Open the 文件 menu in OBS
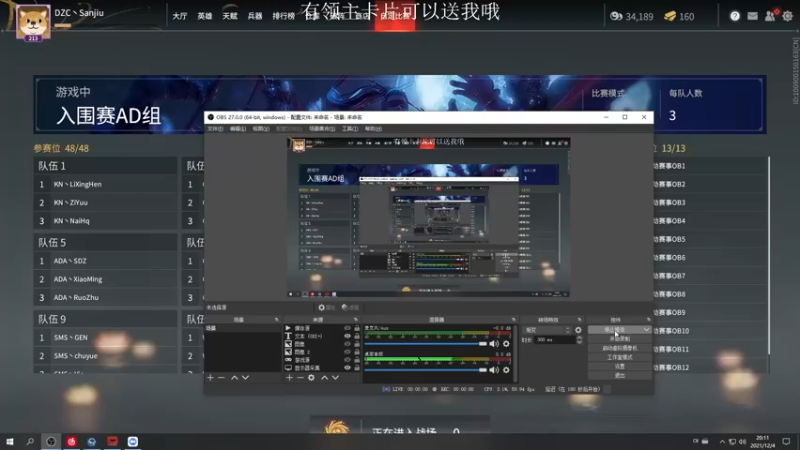 pyautogui.click(x=215, y=129)
